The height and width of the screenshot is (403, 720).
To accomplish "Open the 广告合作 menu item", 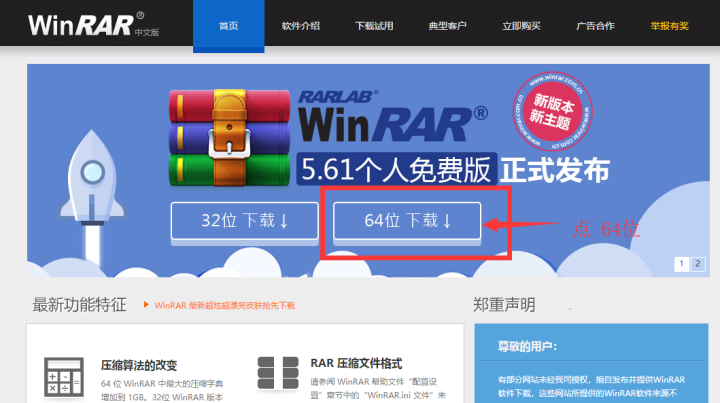I will pyautogui.click(x=595, y=26).
